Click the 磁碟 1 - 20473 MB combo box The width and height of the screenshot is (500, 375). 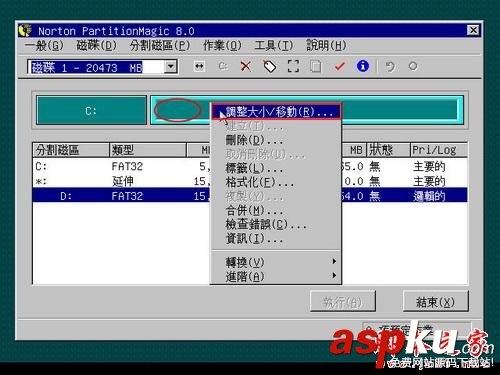(x=102, y=67)
